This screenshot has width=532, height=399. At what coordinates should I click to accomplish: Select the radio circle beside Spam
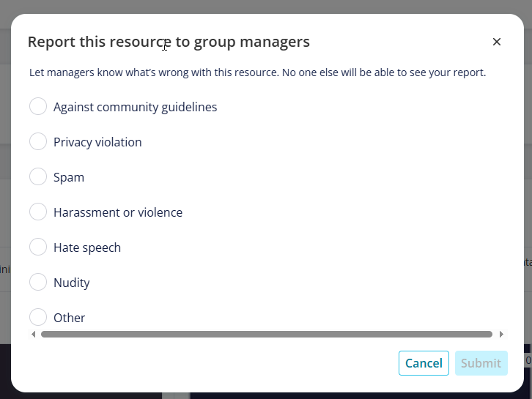pyautogui.click(x=38, y=176)
